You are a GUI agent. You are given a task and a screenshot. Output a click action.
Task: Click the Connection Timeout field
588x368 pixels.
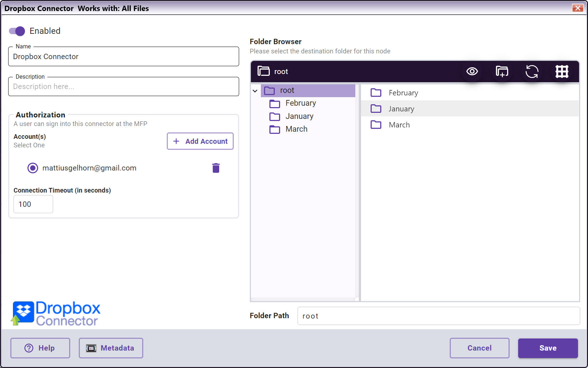(x=33, y=204)
